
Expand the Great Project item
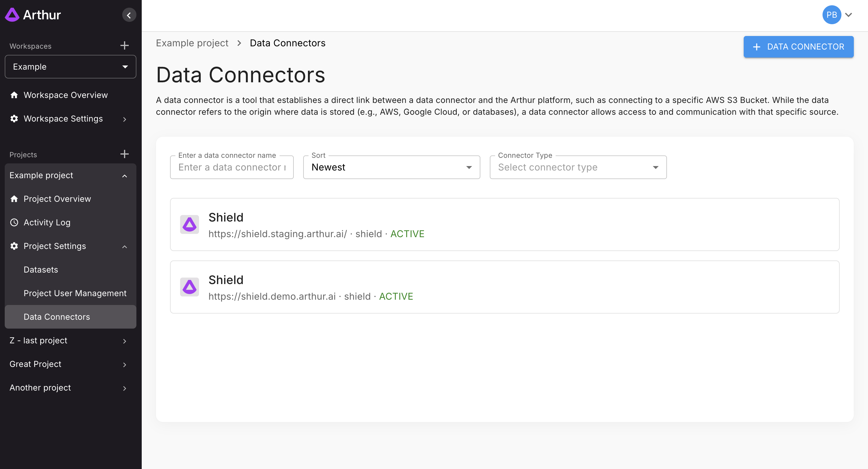(71, 364)
